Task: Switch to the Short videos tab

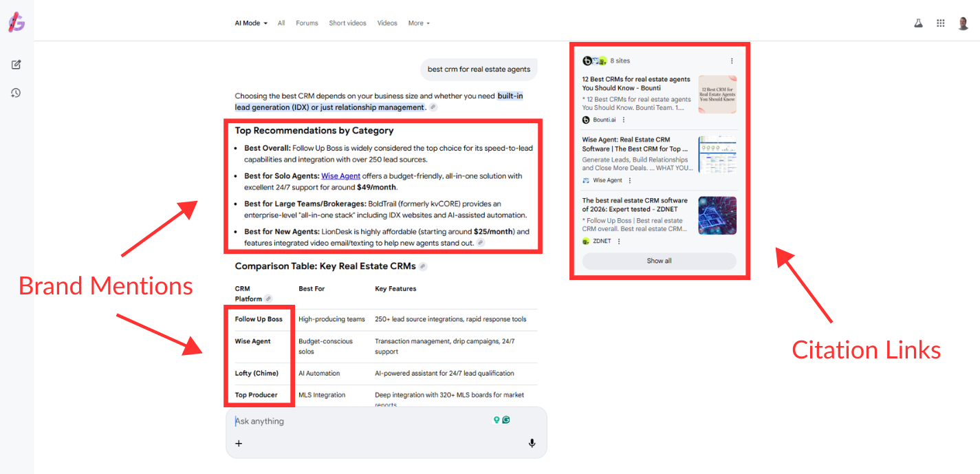Action: point(347,23)
